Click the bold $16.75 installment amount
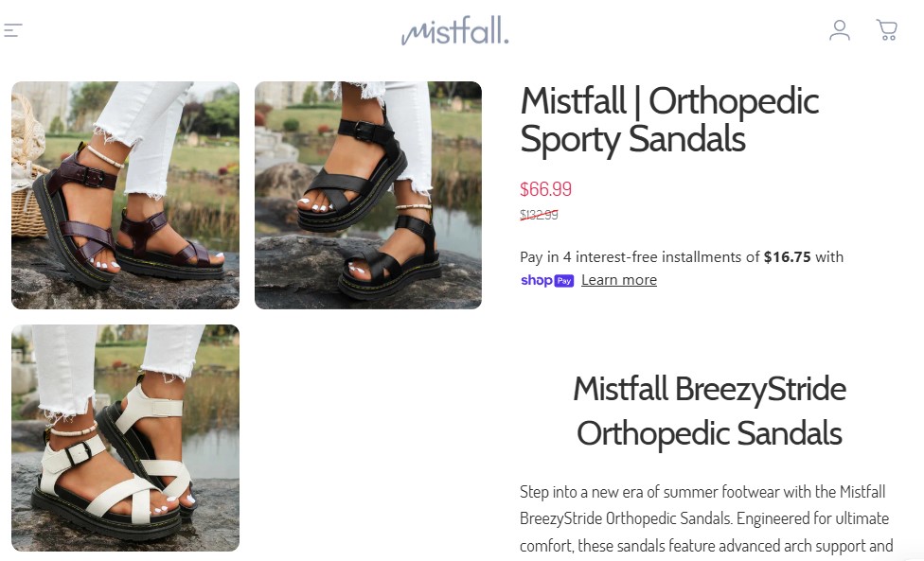 click(x=788, y=257)
